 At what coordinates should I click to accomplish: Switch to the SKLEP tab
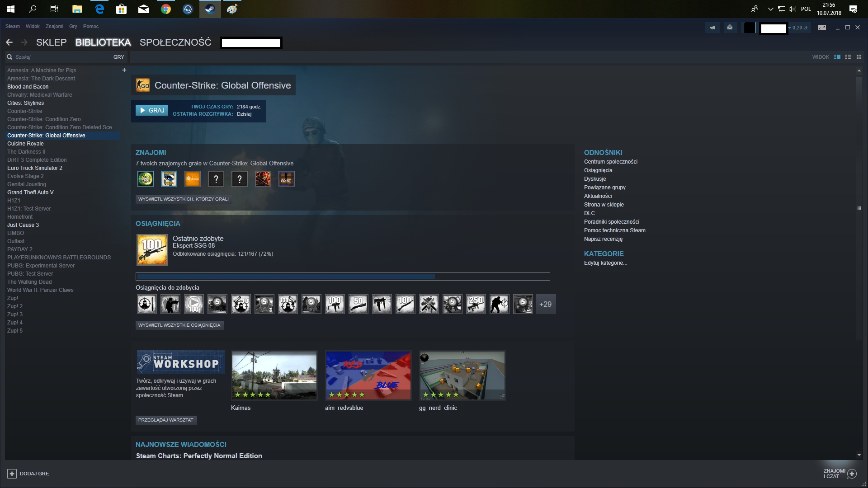(x=51, y=42)
